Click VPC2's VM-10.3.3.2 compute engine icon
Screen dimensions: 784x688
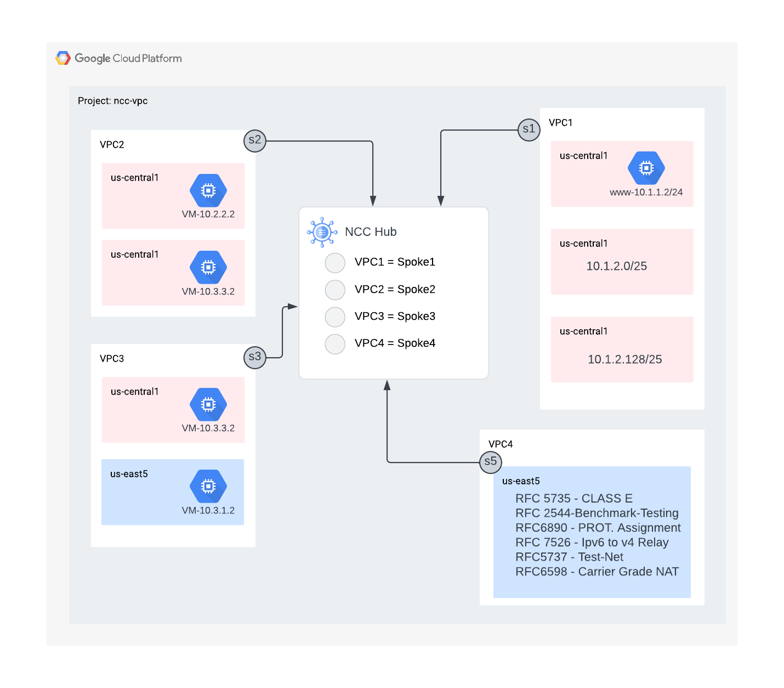tap(208, 267)
